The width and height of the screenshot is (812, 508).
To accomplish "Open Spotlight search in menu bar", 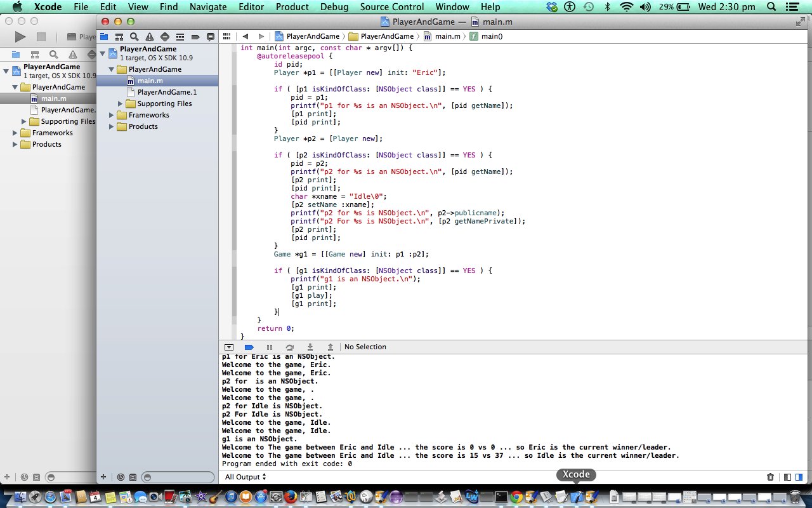I will [771, 7].
